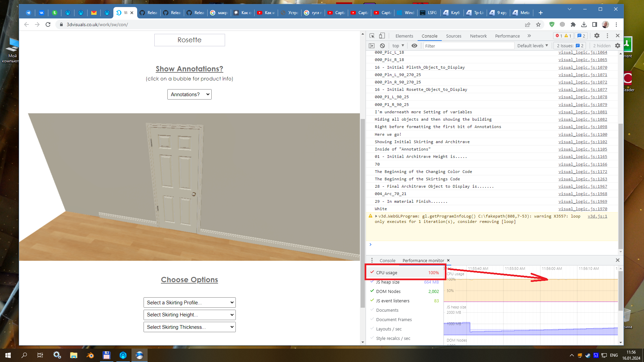Open console settings gear
This screenshot has width=644, height=362.
point(618,46)
